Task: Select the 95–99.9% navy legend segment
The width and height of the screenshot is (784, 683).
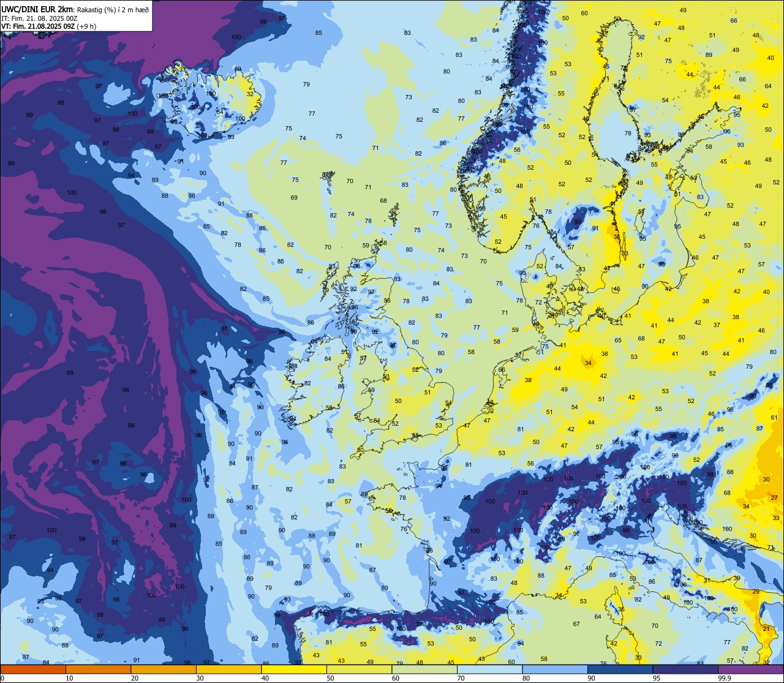Action: [x=685, y=670]
